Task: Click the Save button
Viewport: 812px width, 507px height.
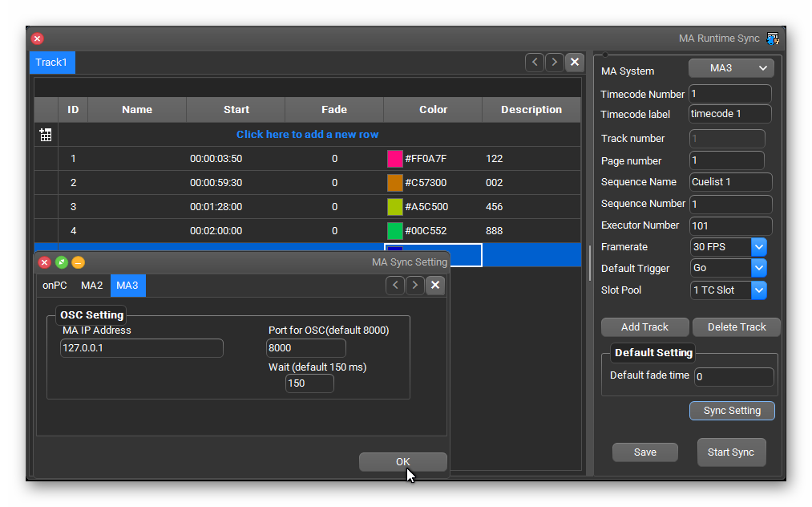Action: [645, 452]
